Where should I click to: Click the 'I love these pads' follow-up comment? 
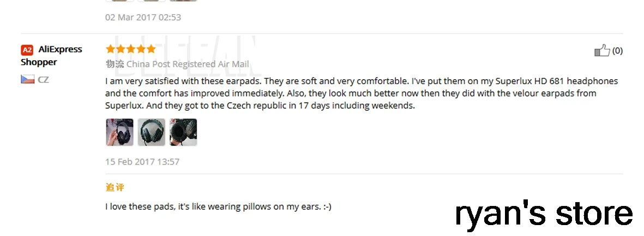click(218, 206)
